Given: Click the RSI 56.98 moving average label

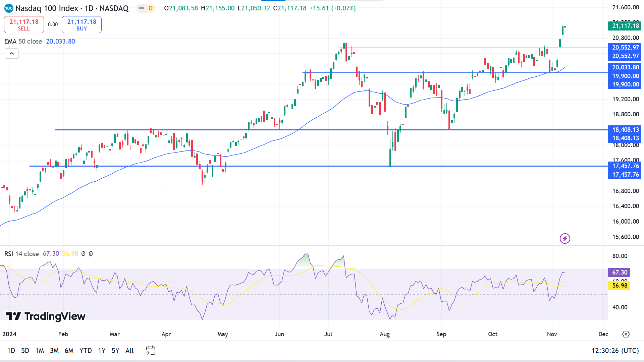Looking at the screenshot, I should coord(619,285).
